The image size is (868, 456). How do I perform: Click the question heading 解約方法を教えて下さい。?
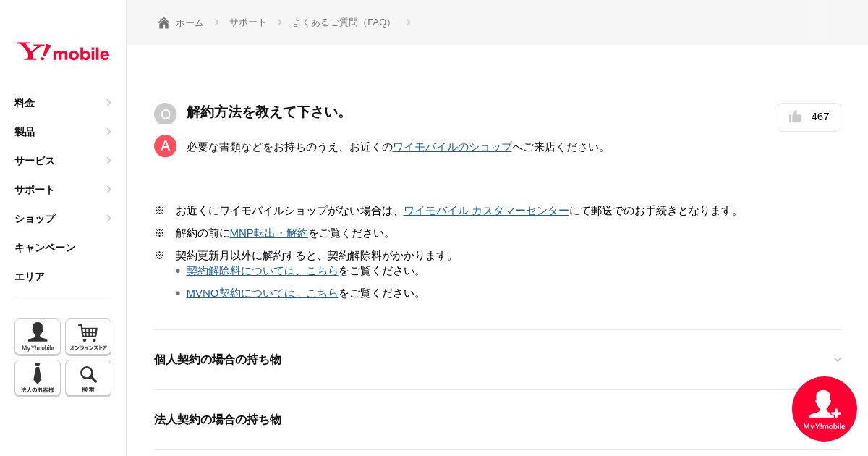click(269, 112)
